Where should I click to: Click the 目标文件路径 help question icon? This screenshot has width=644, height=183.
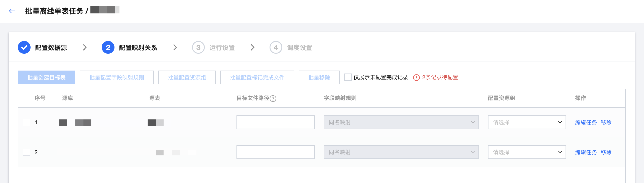[x=273, y=99]
